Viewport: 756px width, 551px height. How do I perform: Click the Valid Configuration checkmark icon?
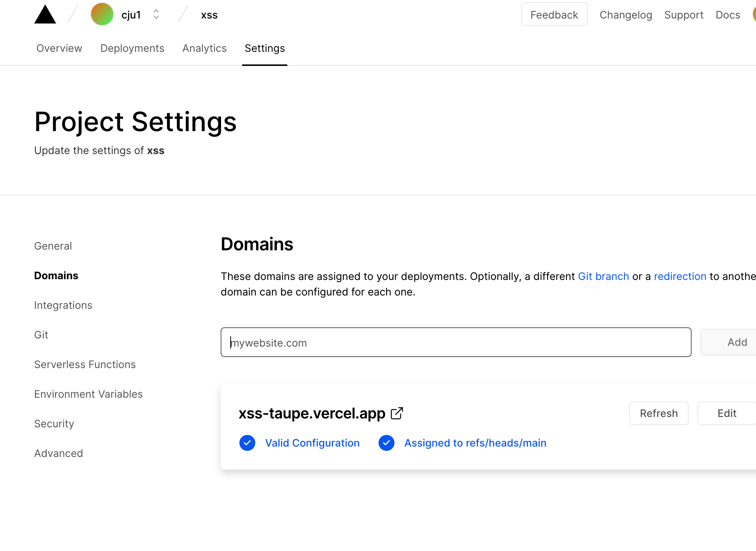pos(247,443)
